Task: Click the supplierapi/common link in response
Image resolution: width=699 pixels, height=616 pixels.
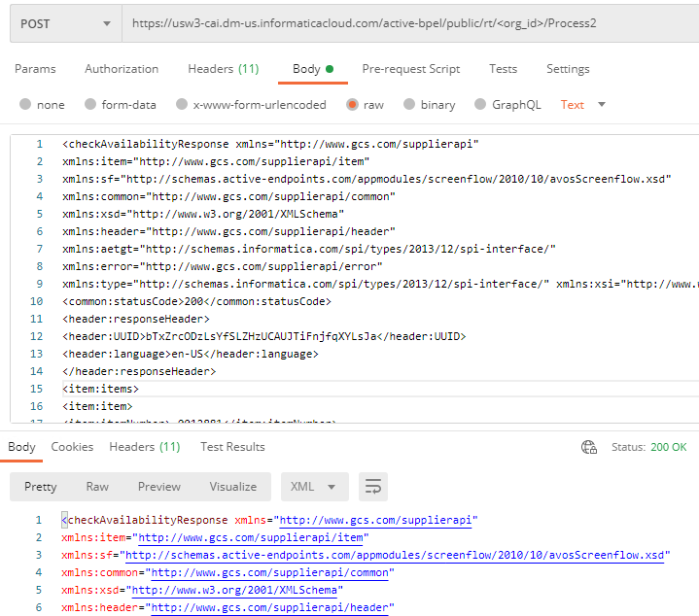Action: [269, 572]
